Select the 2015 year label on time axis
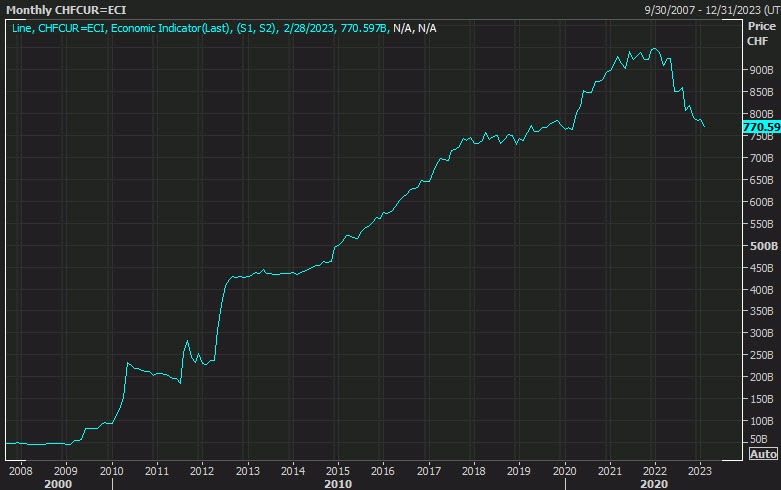This screenshot has height=490, width=781. [337, 469]
